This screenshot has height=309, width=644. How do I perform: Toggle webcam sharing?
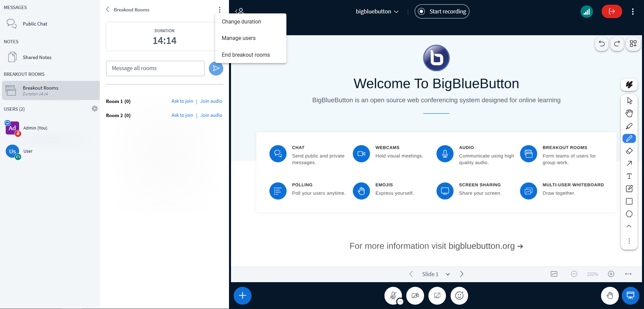click(415, 296)
